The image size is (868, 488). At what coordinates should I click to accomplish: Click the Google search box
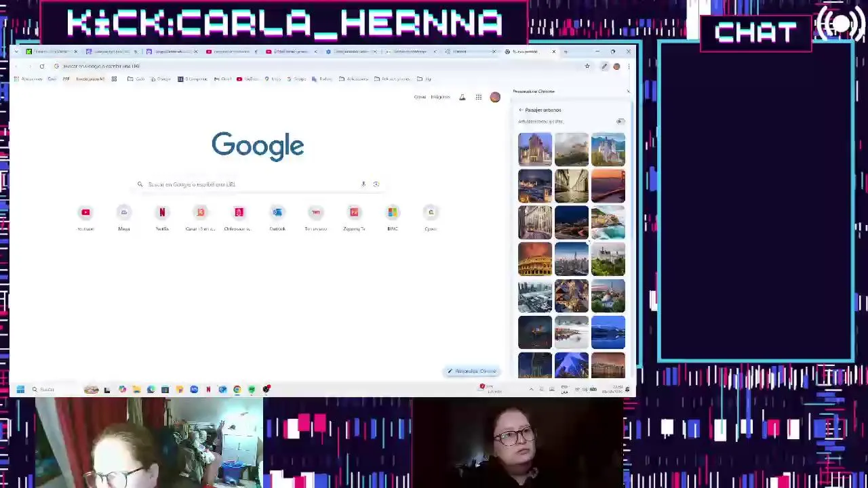pos(258,184)
